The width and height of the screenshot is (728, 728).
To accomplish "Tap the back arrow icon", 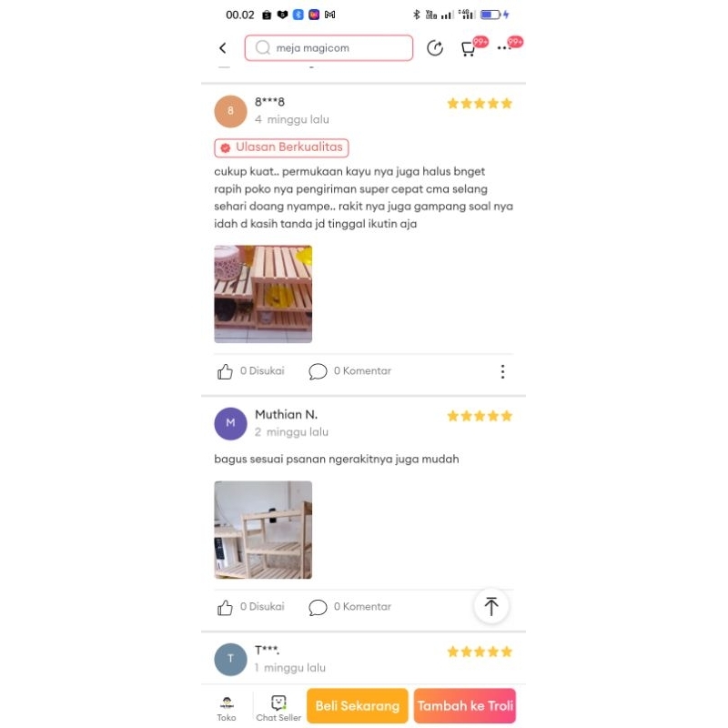I will click(x=223, y=48).
